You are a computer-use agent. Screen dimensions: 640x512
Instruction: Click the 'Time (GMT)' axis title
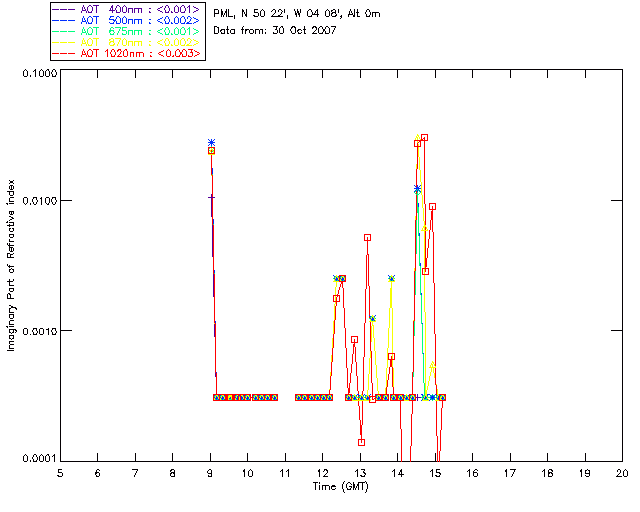(341, 487)
